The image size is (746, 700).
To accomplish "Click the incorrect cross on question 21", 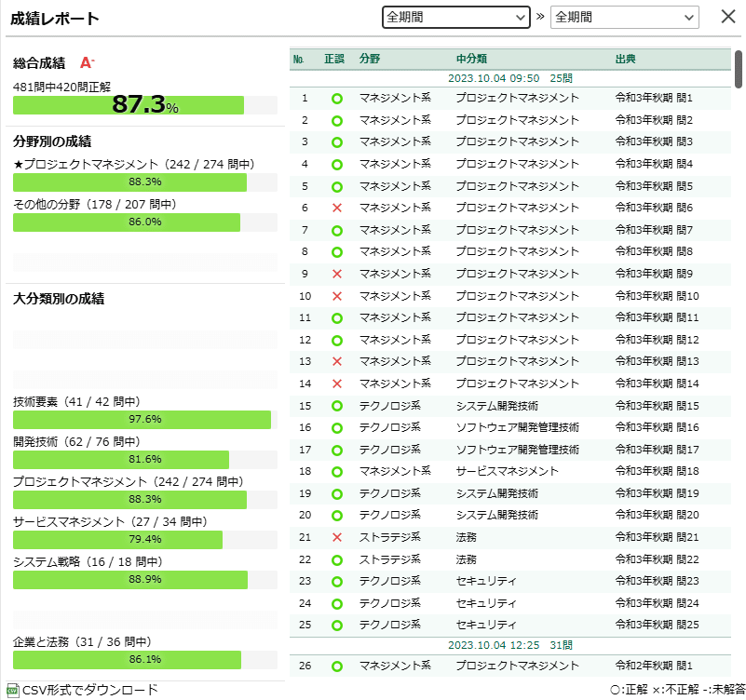I will (x=336, y=537).
